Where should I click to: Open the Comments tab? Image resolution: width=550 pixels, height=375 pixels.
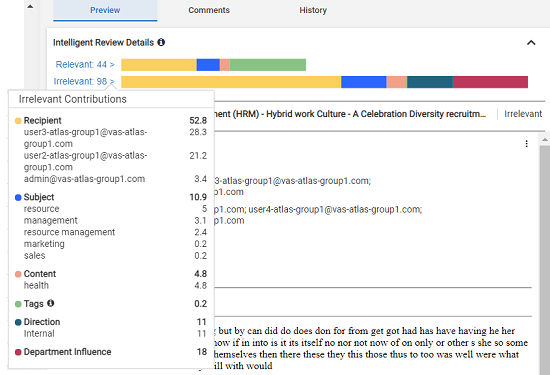[209, 10]
